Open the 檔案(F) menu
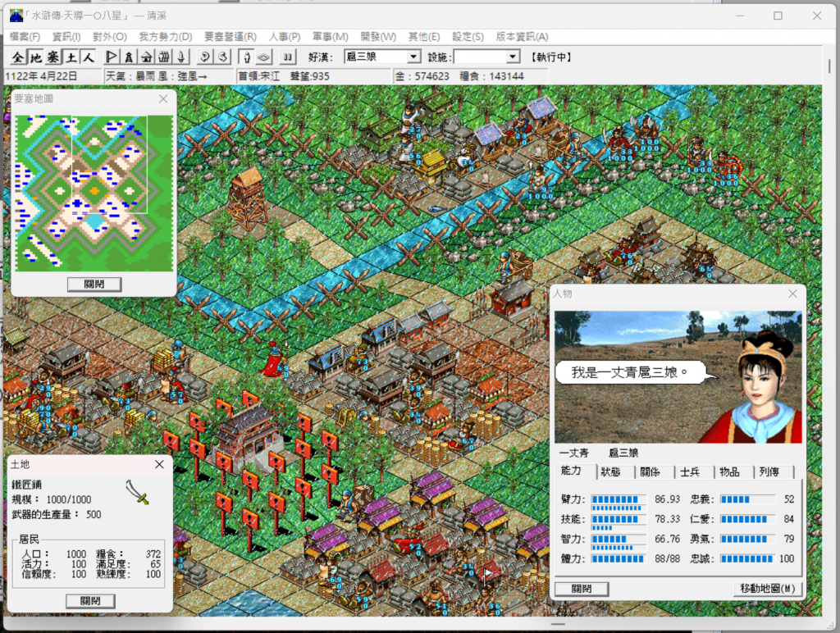Screen dimensions: 840x633 click(25, 36)
